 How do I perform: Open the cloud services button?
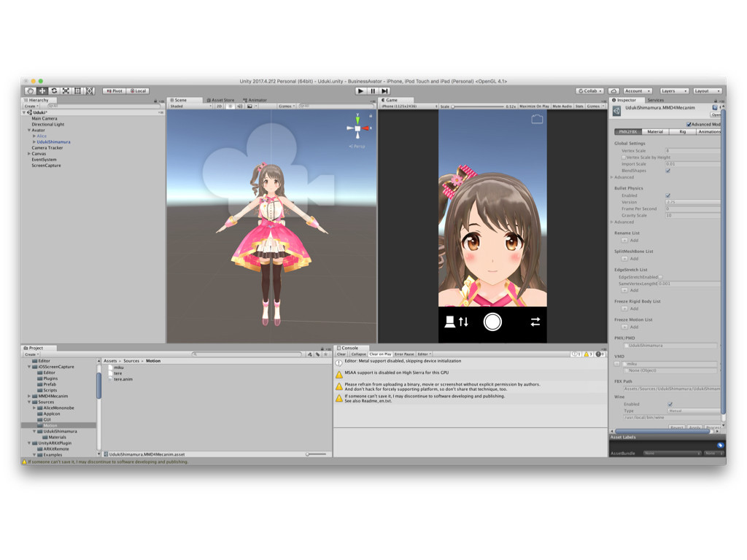click(614, 91)
